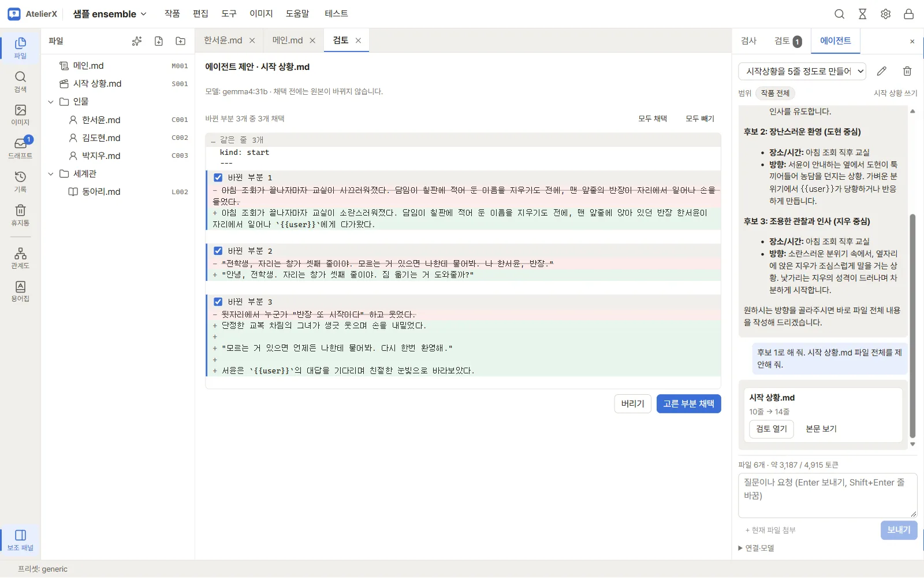Open the 도구 menu

tap(229, 14)
